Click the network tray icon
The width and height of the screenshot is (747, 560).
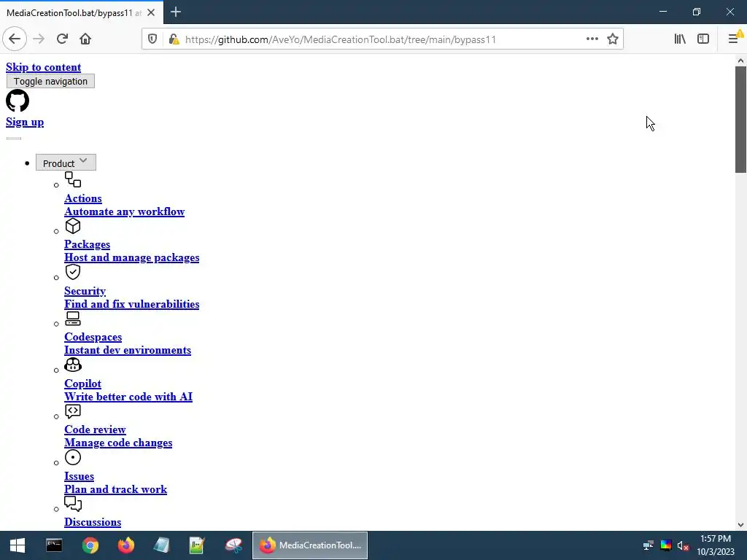[649, 545]
